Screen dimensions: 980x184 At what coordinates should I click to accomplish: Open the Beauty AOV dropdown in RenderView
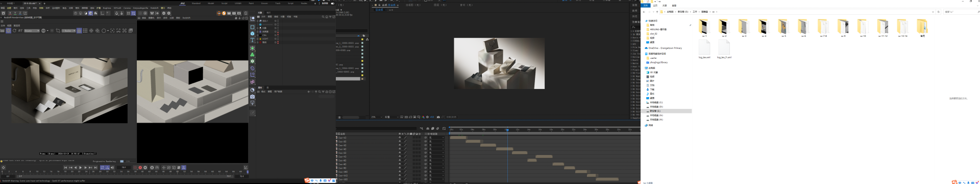click(32, 31)
